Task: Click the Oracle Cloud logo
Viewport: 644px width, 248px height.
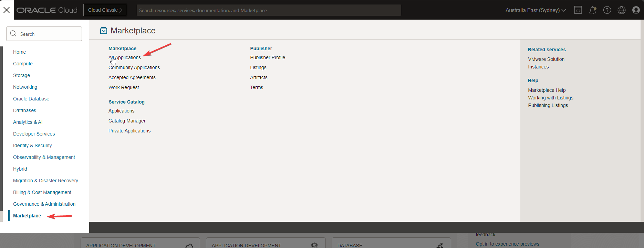Action: tap(47, 10)
